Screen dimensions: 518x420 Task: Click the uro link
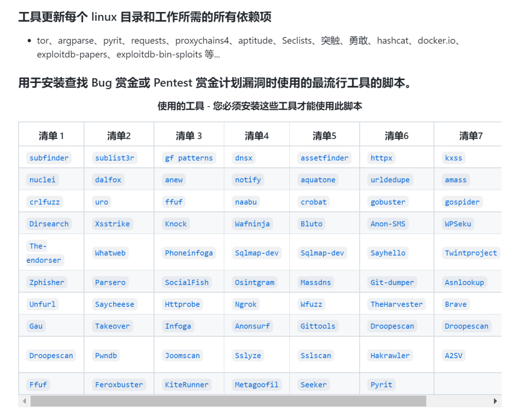[101, 202]
